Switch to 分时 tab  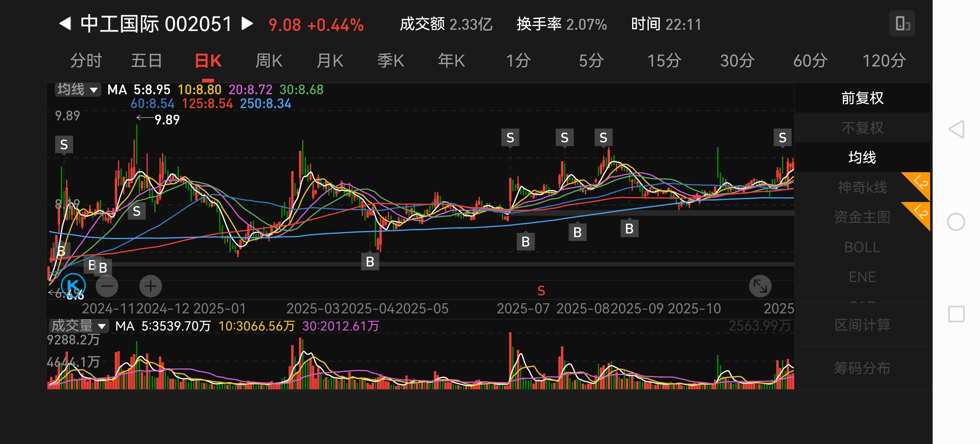tap(86, 61)
